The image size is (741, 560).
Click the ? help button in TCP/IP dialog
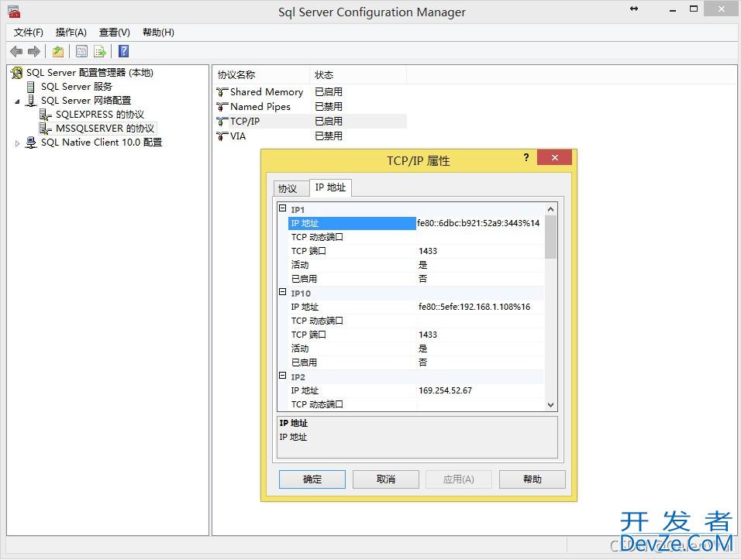(526, 157)
